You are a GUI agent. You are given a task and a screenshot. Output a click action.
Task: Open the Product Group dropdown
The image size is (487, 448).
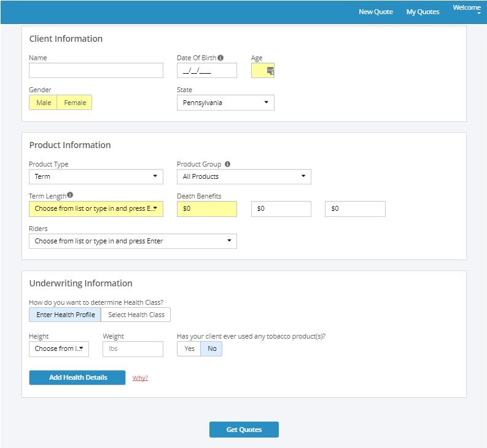point(244,176)
